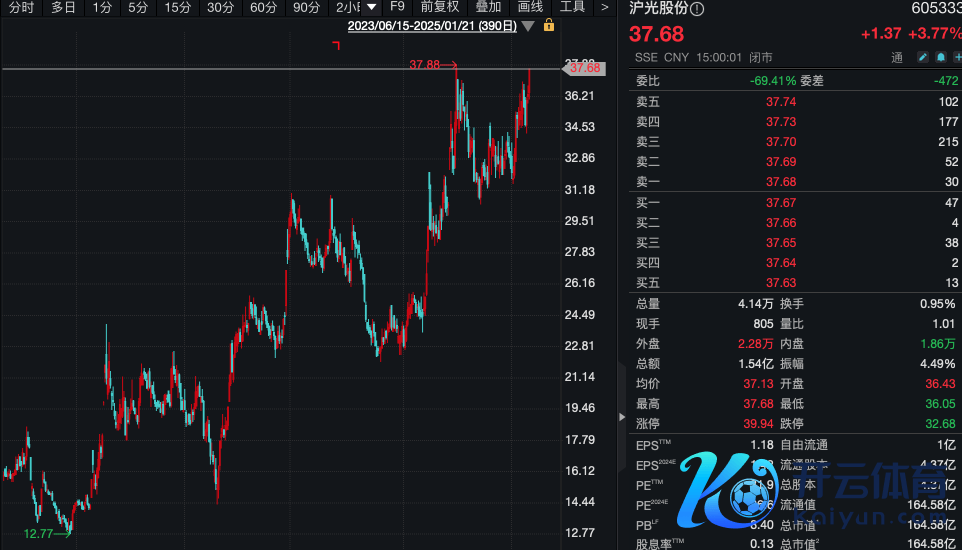Toggle the date range lock icon
The image size is (962, 550).
click(x=549, y=26)
